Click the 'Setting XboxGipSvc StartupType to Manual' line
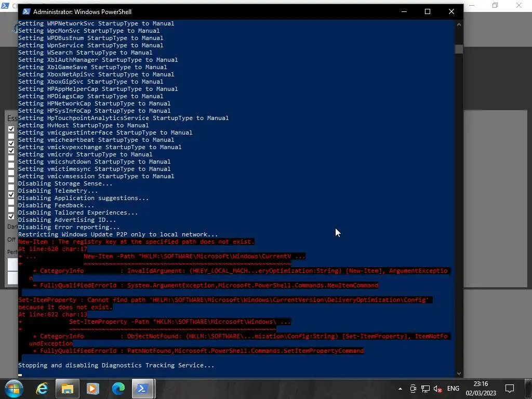Screen dimensions: 532x399 [90, 82]
